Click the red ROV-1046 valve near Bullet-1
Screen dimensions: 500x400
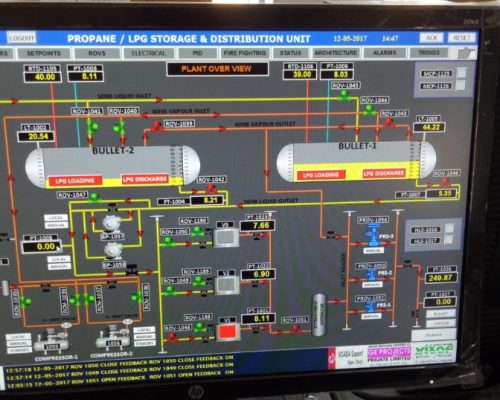tap(444, 183)
